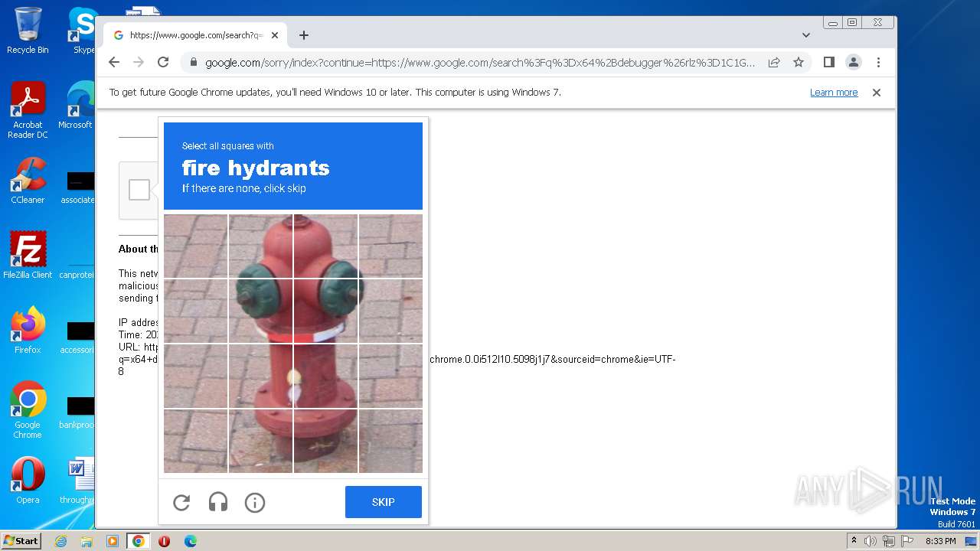The image size is (980, 551).
Task: Open Google Chrome desktop shortcut
Action: [28, 409]
